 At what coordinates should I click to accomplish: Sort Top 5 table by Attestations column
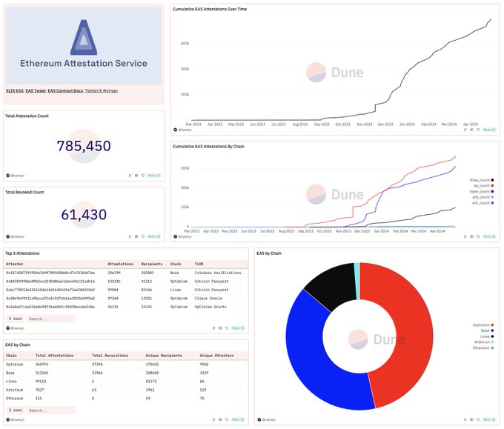tap(120, 264)
